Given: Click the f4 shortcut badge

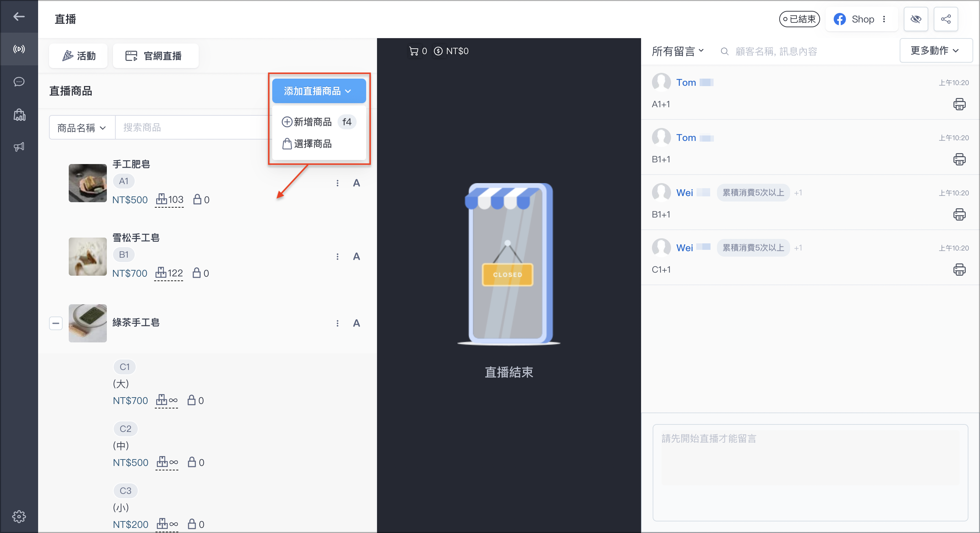Looking at the screenshot, I should [x=347, y=122].
